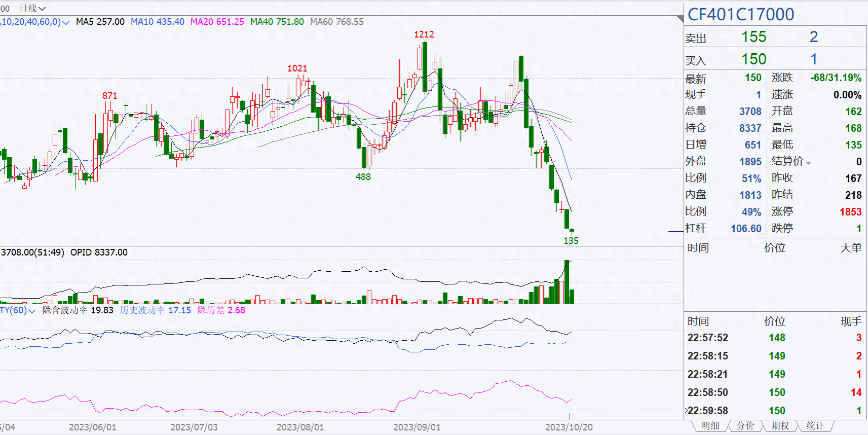Click the 买入 price 150
868x435 pixels.
(753, 59)
